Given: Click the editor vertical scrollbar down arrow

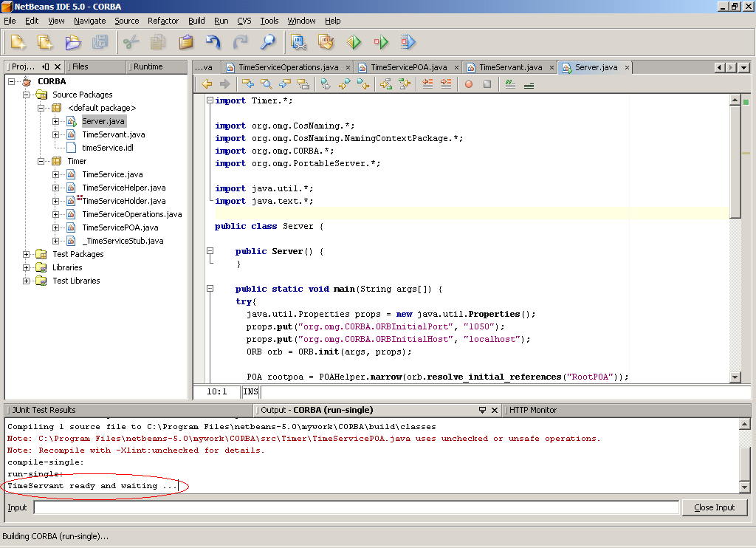Looking at the screenshot, I should [x=735, y=377].
